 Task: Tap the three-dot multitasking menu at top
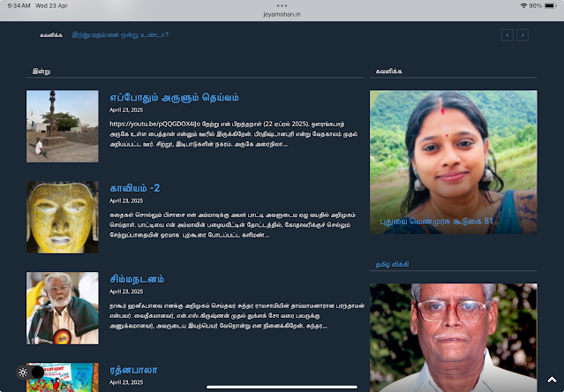tap(282, 5)
